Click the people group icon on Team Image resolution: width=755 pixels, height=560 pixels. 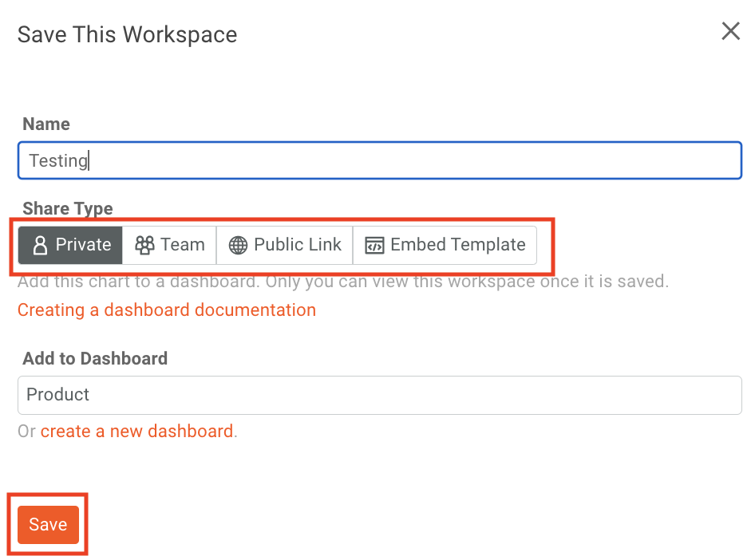144,246
